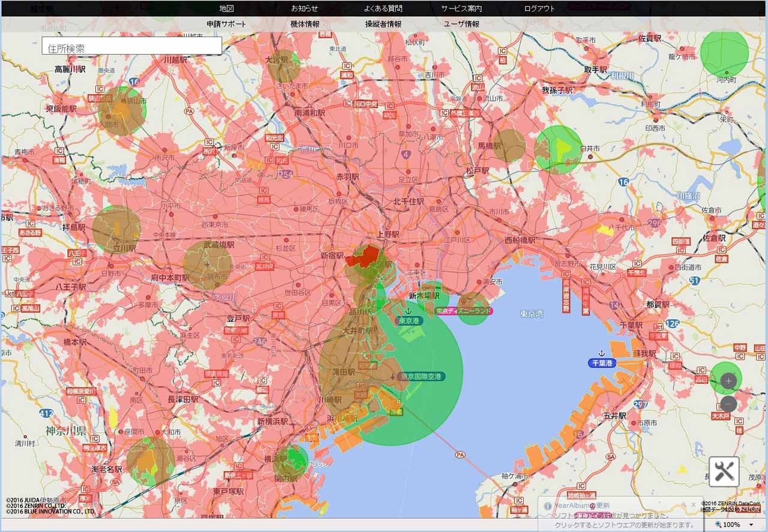Click the 東京国際空港 airport marker
Viewport: 768px width, 532px height.
[x=392, y=377]
